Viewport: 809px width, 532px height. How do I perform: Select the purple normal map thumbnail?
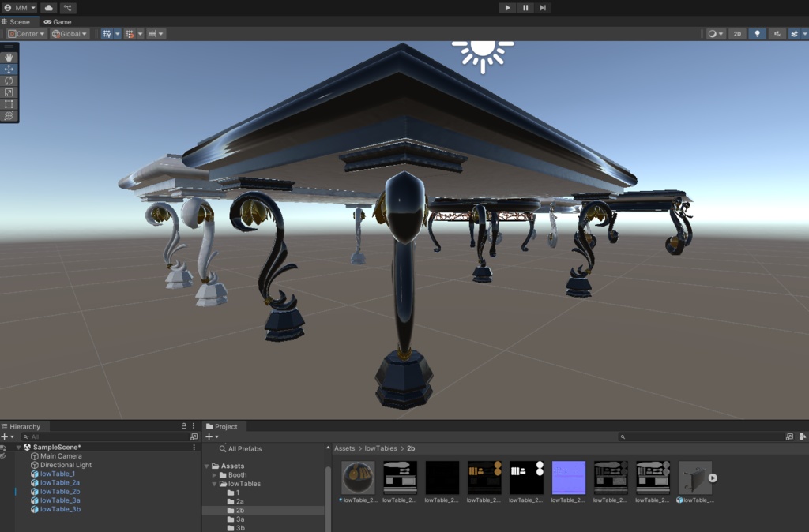(x=569, y=478)
